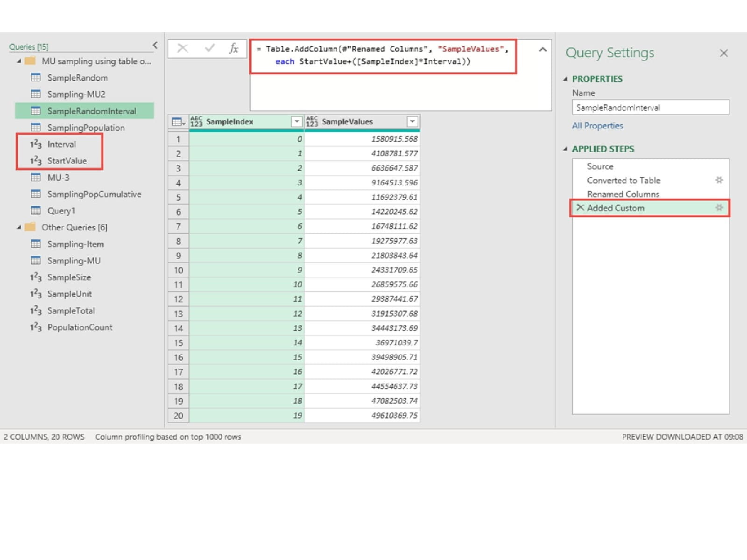This screenshot has height=560, width=747.
Task: Select the Renamed Columns step
Action: click(623, 194)
